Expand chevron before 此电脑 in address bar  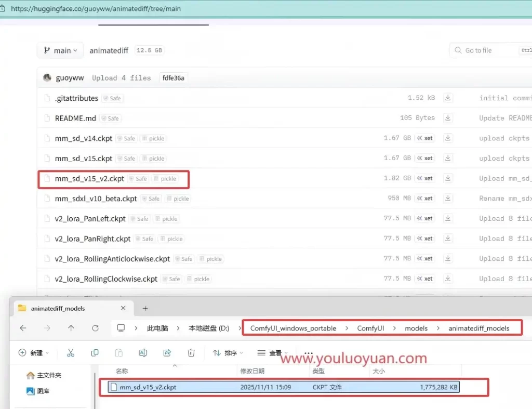click(136, 328)
